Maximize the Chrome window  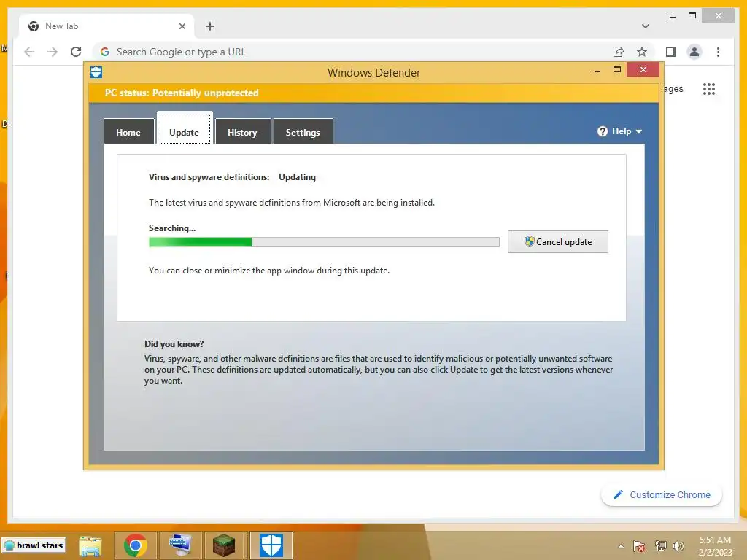[692, 16]
